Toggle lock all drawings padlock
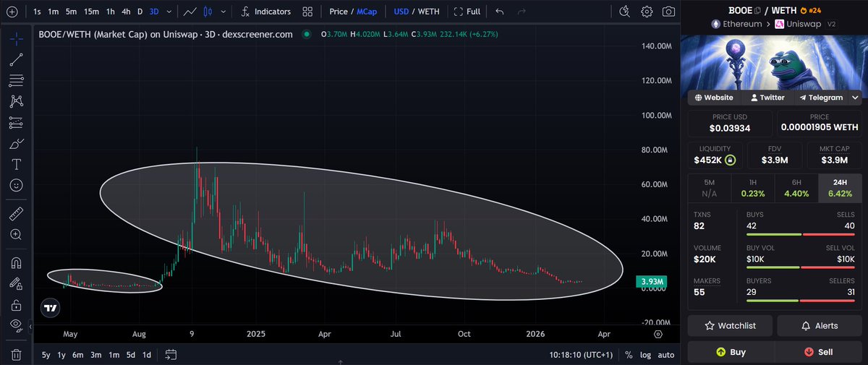The image size is (868, 365). (x=16, y=305)
